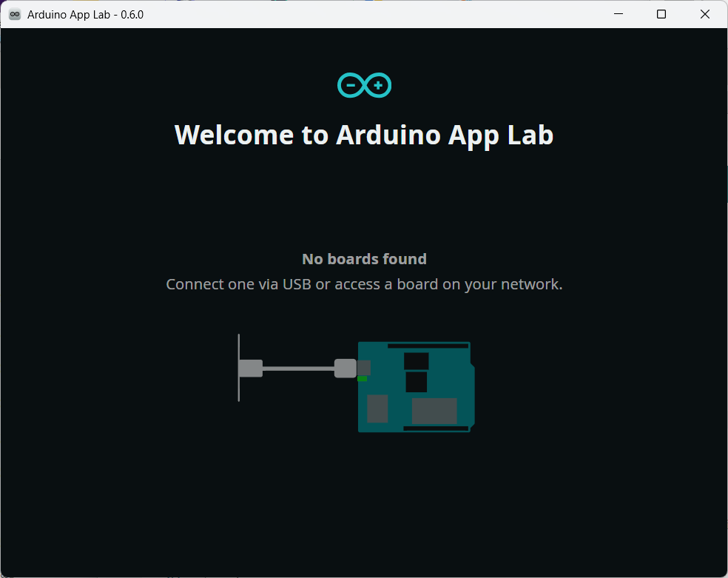Click the large gray chip on the board

pyautogui.click(x=434, y=411)
